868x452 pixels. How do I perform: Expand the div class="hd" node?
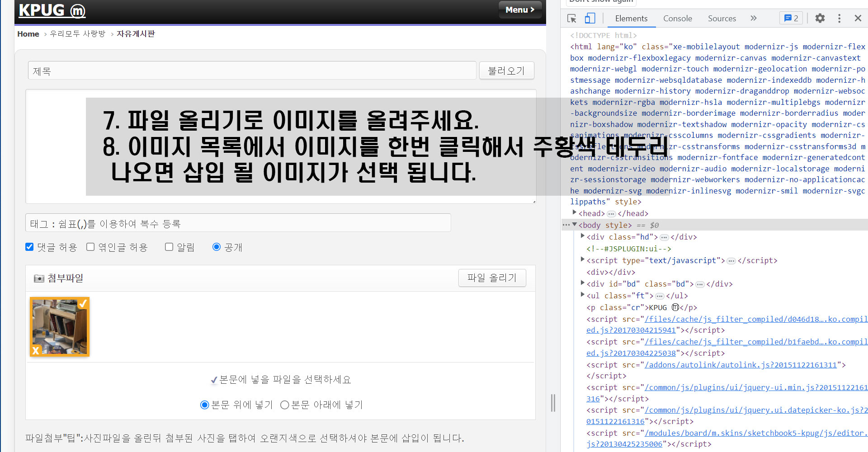[x=582, y=236]
